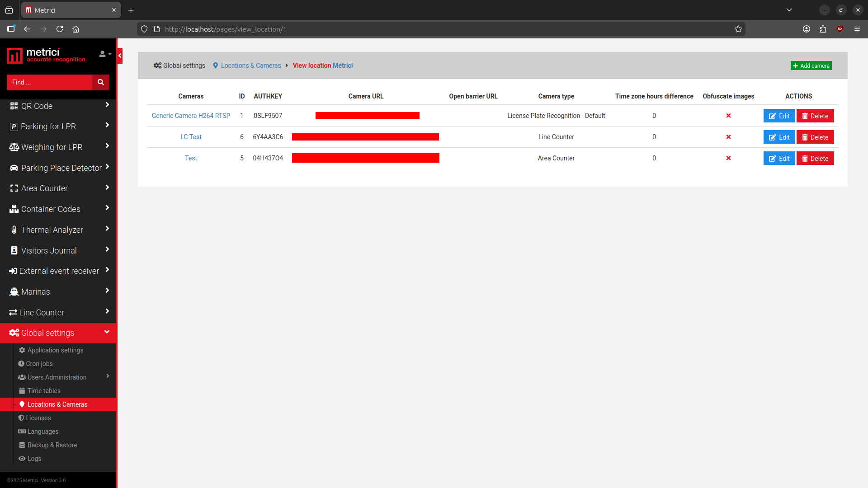The height and width of the screenshot is (488, 868).
Task: Open the browser extensions icon
Action: tap(823, 29)
